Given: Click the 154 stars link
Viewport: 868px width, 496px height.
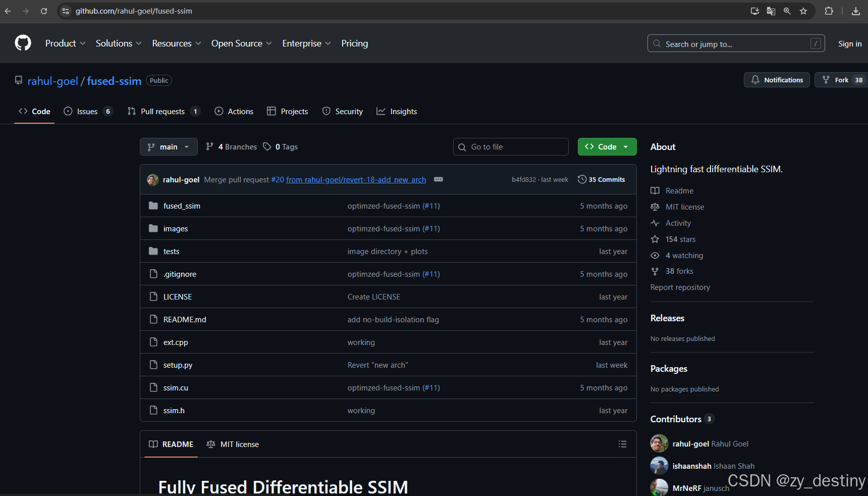Looking at the screenshot, I should [680, 239].
